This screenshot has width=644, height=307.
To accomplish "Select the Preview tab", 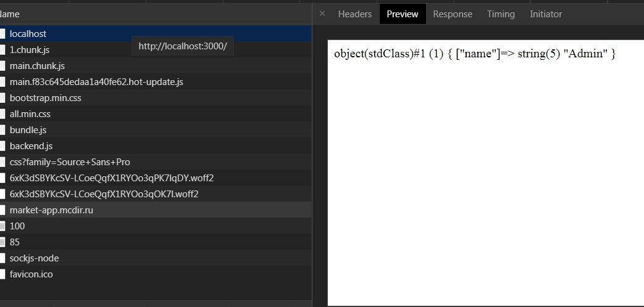I will pos(403,14).
